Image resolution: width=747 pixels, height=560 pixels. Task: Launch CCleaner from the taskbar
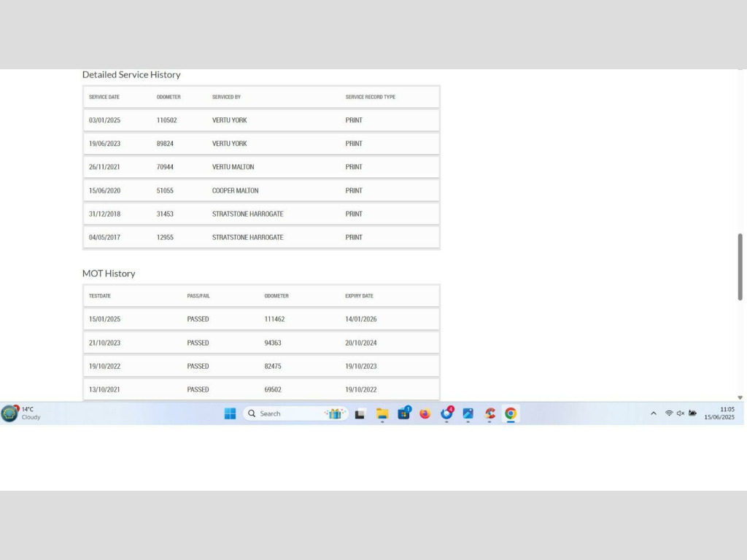(x=490, y=413)
